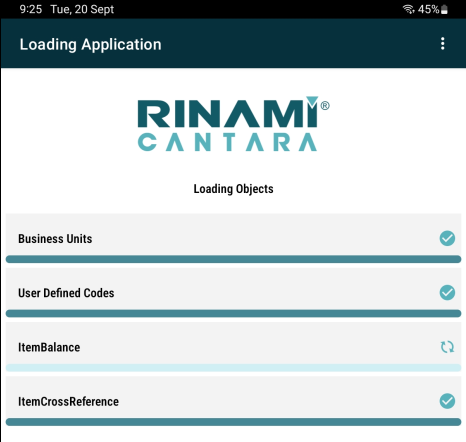Click the Loading Application title
Screen dimensions: 466x442
pyautogui.click(x=90, y=44)
